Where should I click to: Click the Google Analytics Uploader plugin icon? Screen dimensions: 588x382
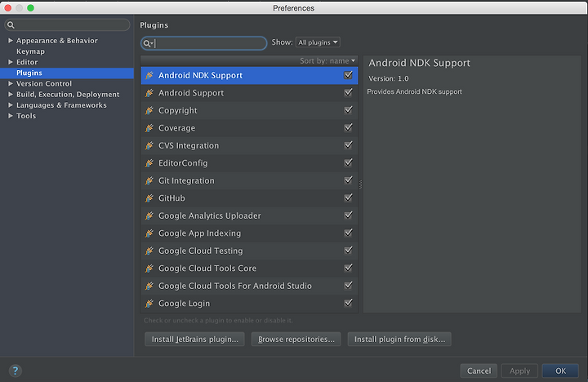(149, 215)
